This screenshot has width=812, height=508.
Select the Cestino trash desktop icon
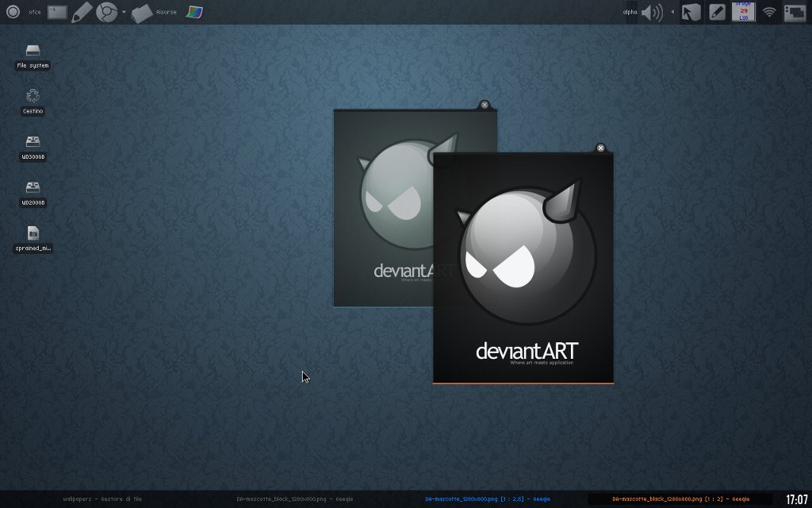tap(33, 102)
